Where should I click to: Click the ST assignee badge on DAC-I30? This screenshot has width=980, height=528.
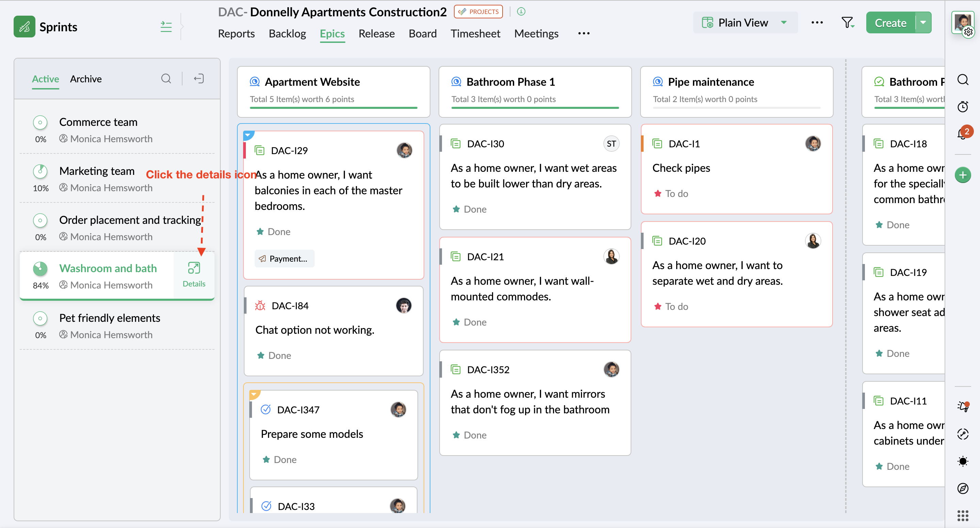pyautogui.click(x=611, y=144)
